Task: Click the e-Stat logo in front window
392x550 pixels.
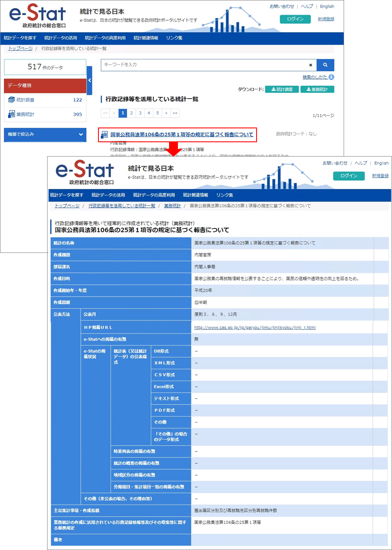Action: 85,173
